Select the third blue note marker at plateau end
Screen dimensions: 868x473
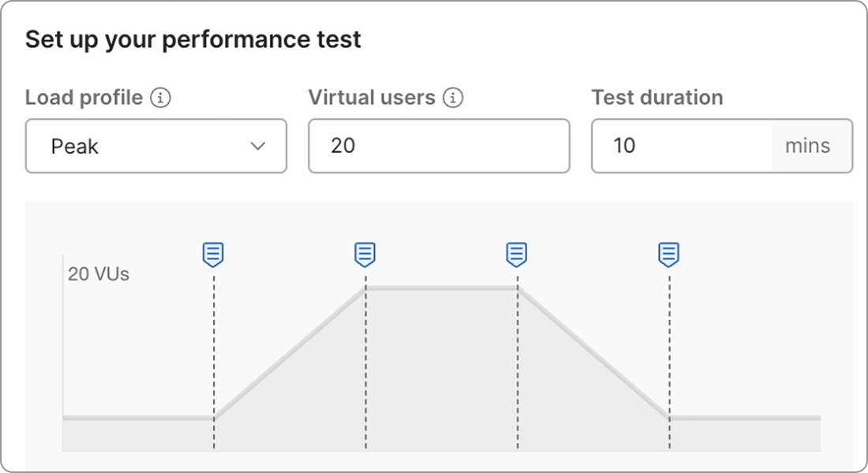click(516, 255)
